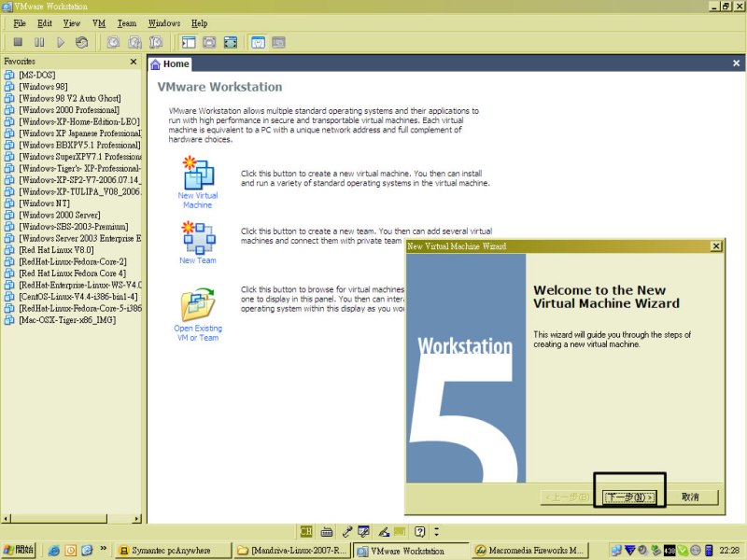Open the View menu
The image size is (747, 560).
coord(72,23)
